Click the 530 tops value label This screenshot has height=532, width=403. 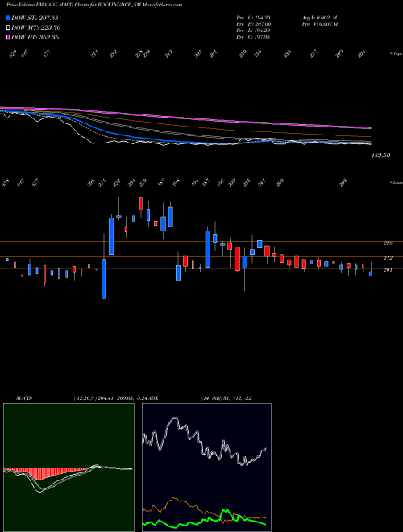point(13,53)
